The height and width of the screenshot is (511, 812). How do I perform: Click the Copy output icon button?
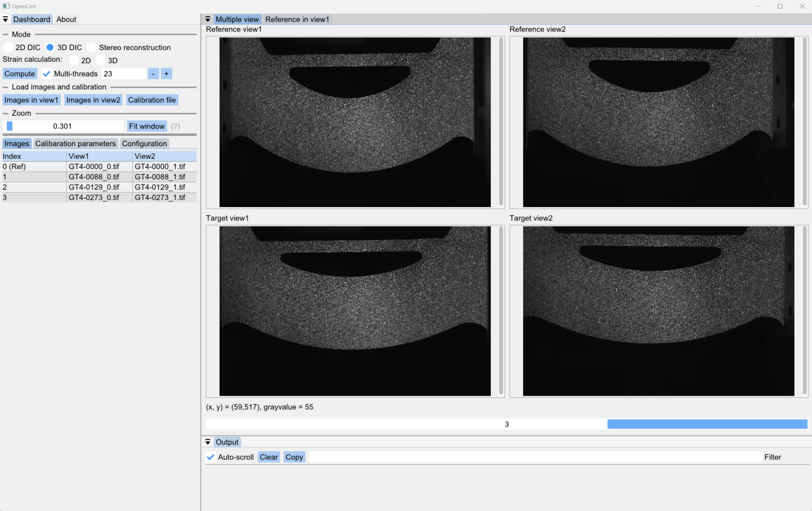click(x=294, y=457)
